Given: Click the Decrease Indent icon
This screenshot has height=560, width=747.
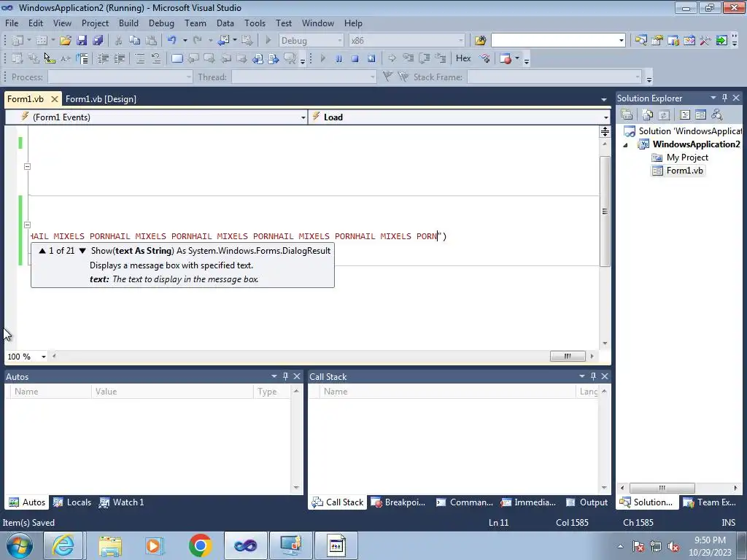Looking at the screenshot, I should [x=103, y=58].
